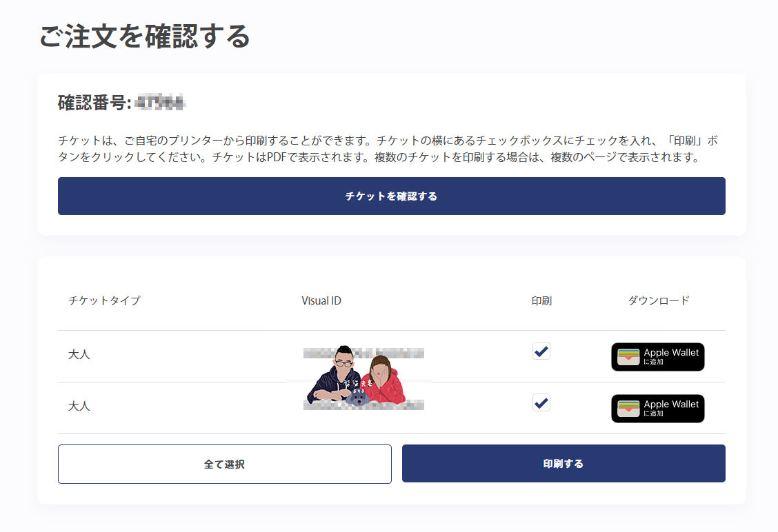Click the second 大人 row in the table
Screen dimensions: 778x532
pyautogui.click(x=79, y=407)
